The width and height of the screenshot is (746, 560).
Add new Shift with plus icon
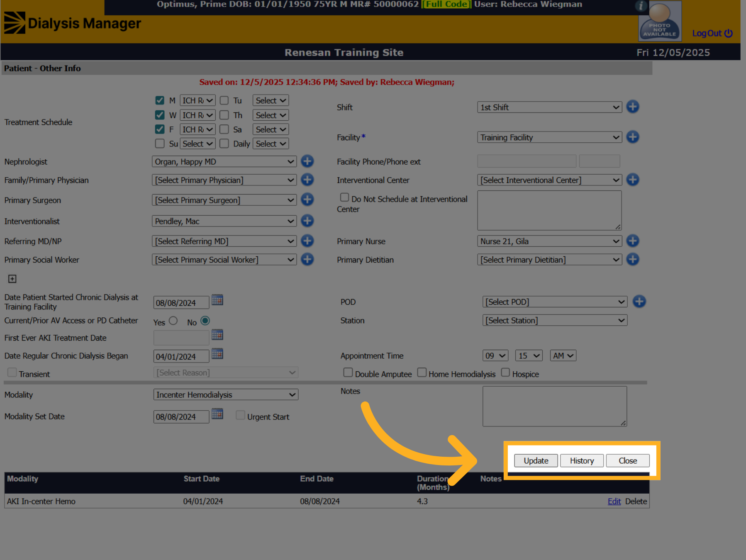[x=632, y=107]
